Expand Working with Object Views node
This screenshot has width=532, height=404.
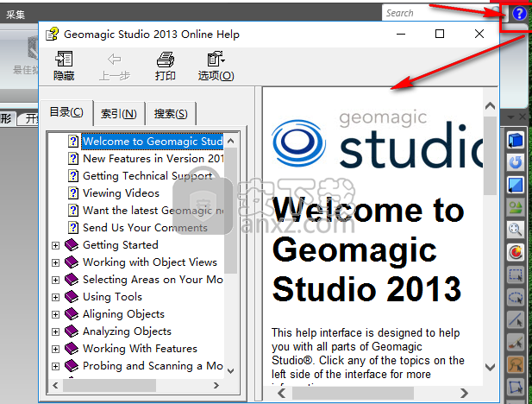[56, 262]
